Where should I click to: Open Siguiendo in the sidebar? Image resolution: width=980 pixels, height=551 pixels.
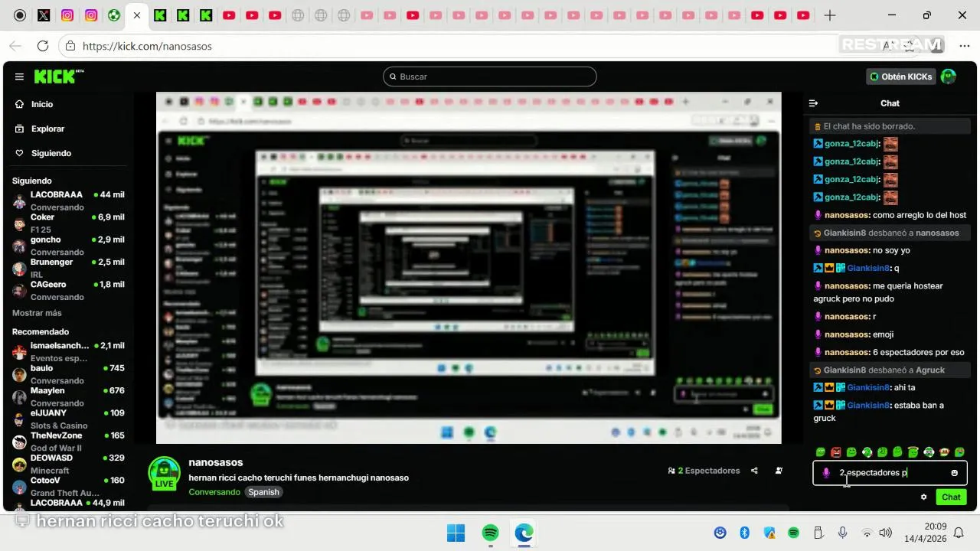point(51,153)
